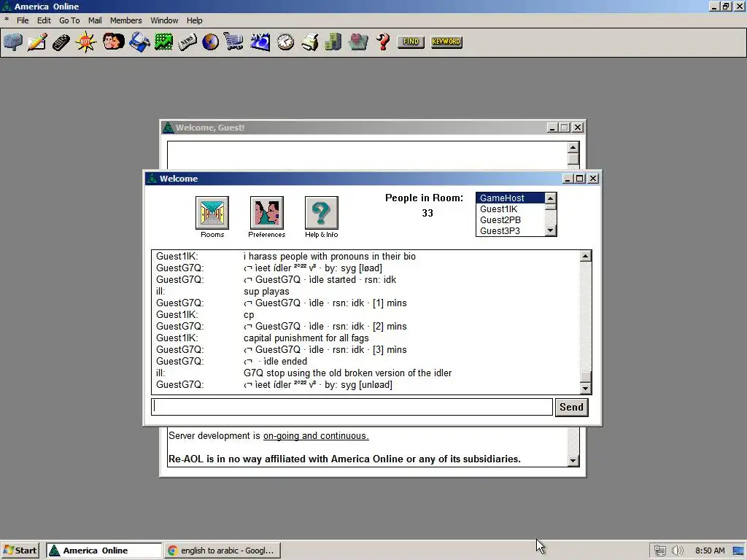747x560 pixels.
Task: Click the 'sup playas' chat line
Action: pos(266,292)
